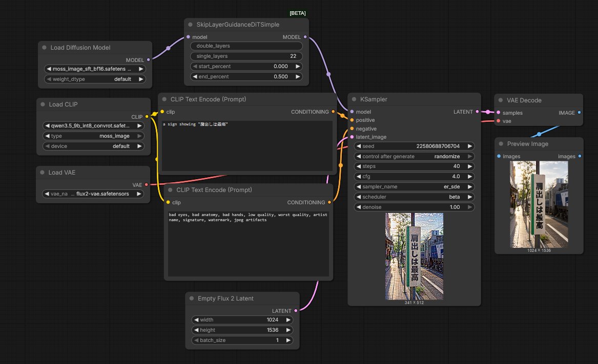Click the double_layers input field
598x364 pixels.
246,46
